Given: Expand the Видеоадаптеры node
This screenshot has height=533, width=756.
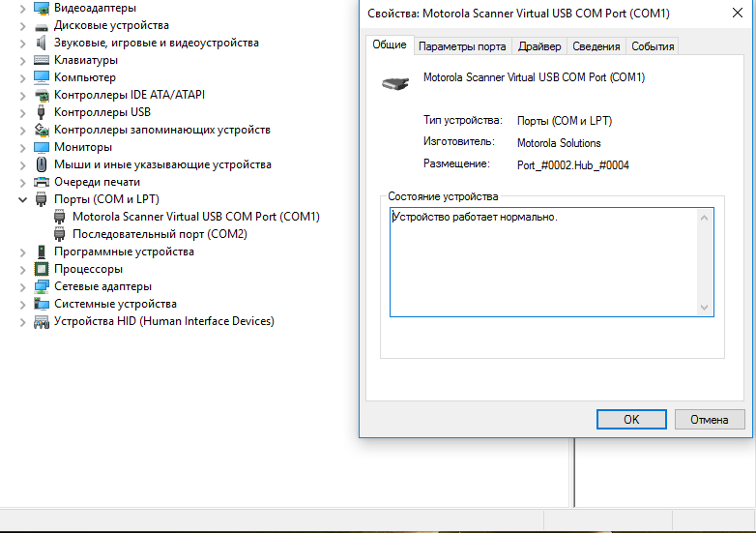Looking at the screenshot, I should click(22, 9).
